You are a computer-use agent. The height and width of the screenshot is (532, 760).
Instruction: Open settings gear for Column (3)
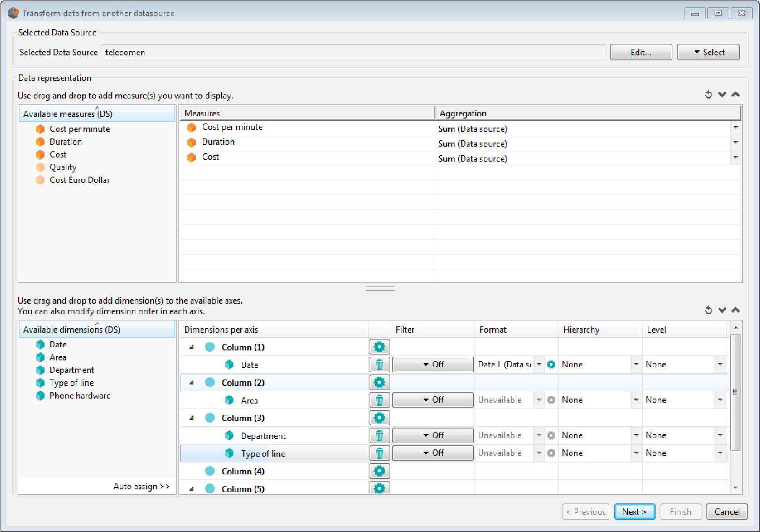(379, 418)
